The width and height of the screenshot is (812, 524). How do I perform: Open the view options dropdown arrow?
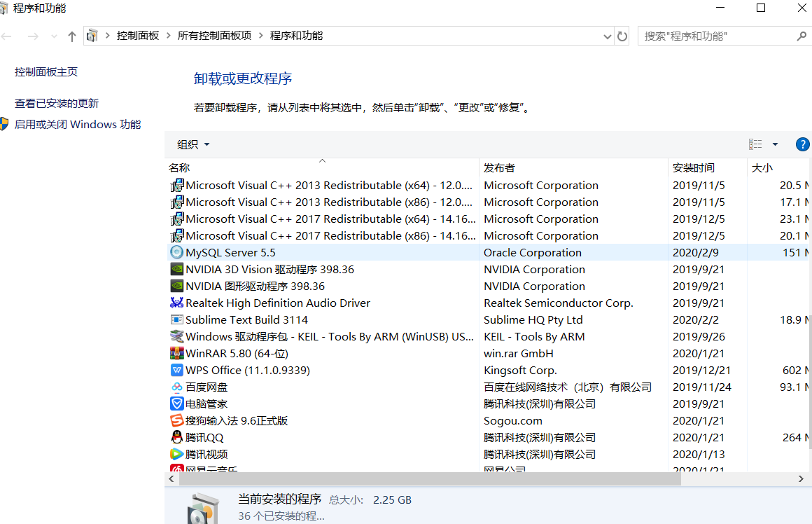[x=775, y=144]
